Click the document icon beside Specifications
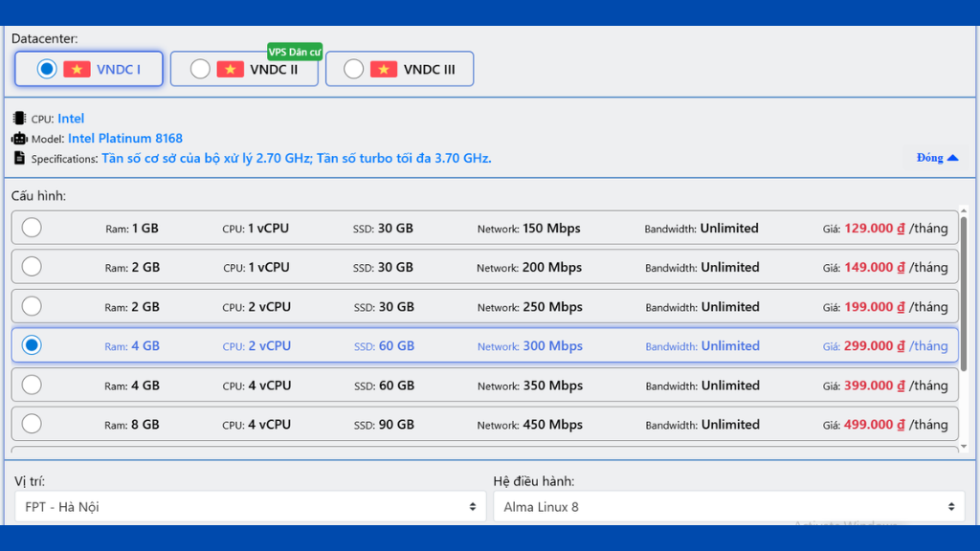Viewport: 980px width, 551px height. (19, 158)
